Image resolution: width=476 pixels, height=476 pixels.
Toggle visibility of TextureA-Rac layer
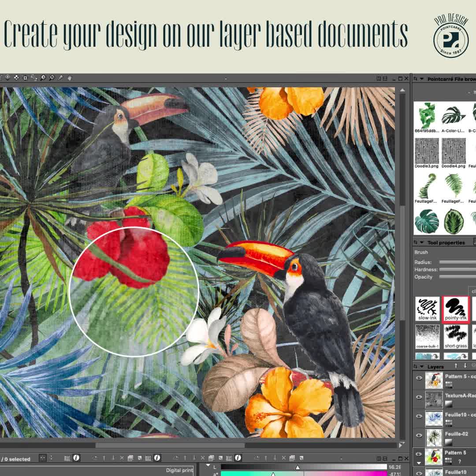tap(419, 397)
